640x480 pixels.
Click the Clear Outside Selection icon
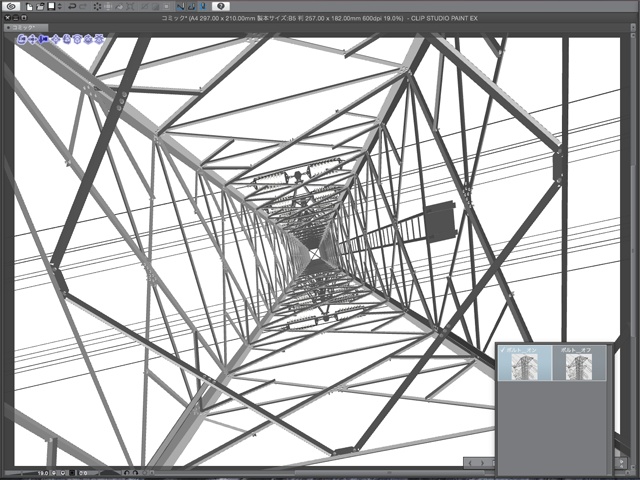click(108, 7)
